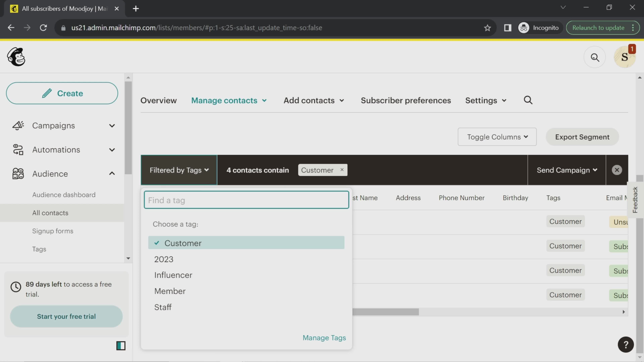Click the Campaigns megaphone icon
Viewport: 644px width, 362px height.
(18, 125)
